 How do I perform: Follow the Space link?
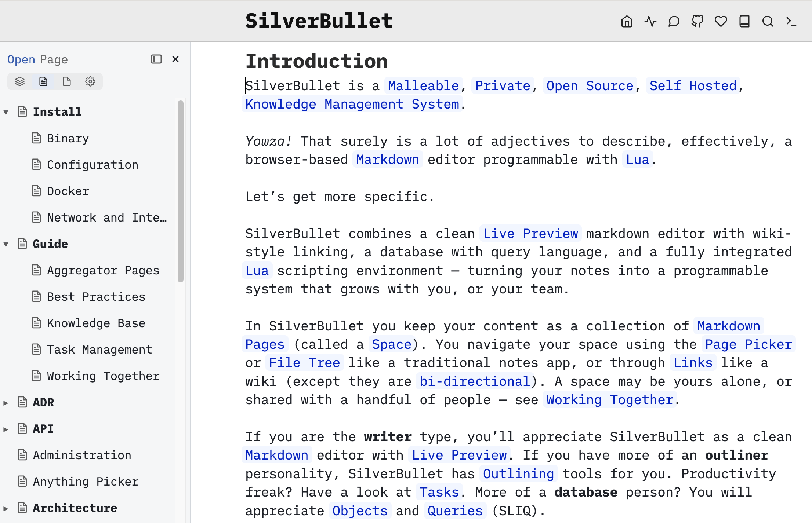(x=391, y=344)
